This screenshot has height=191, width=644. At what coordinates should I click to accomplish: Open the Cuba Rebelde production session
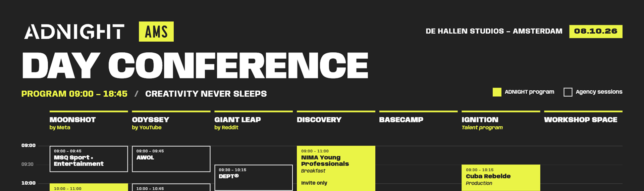(501, 178)
